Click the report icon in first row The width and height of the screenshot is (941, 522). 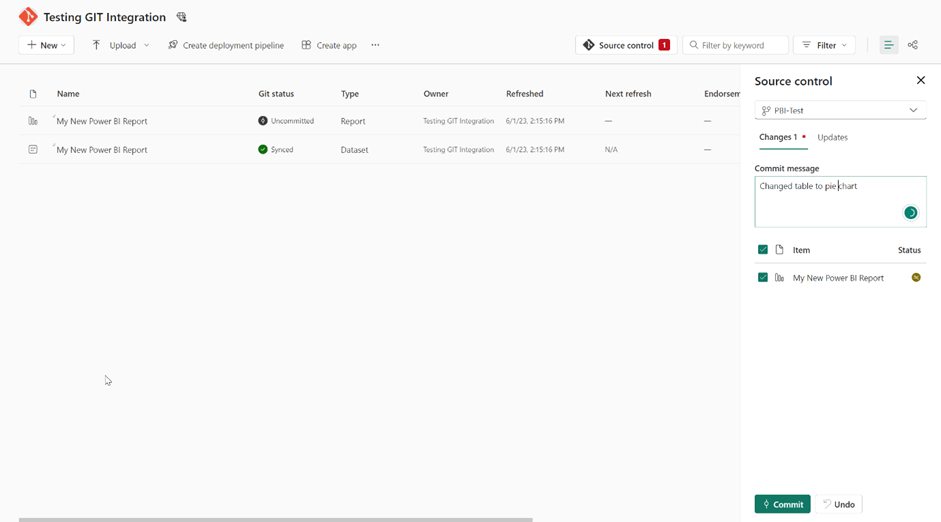[x=33, y=121]
